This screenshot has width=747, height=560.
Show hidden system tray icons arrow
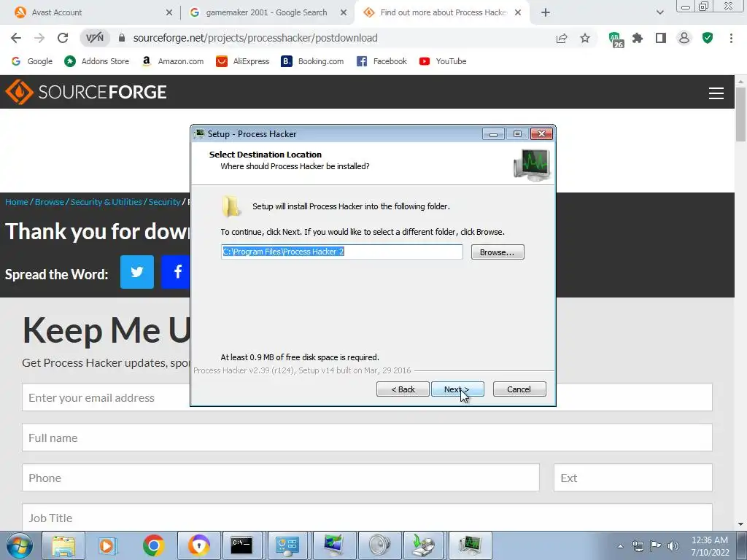[620, 546]
